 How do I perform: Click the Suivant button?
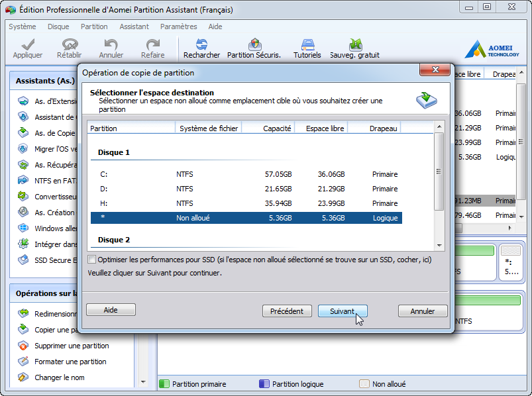pos(343,311)
